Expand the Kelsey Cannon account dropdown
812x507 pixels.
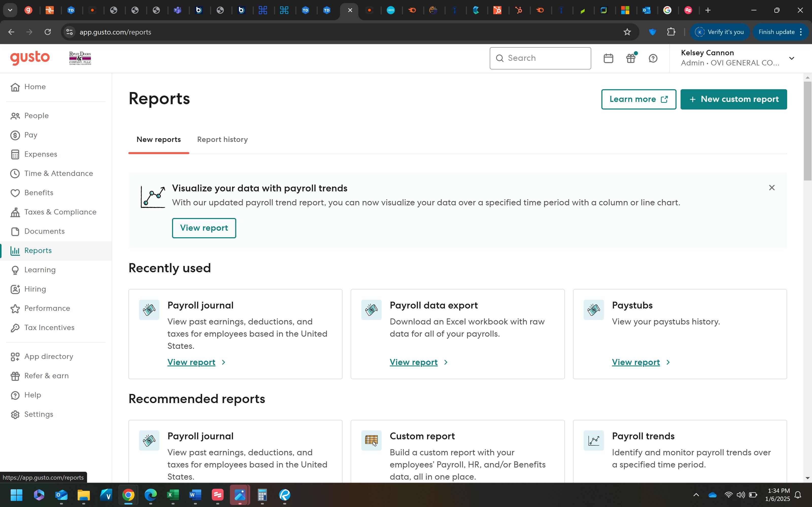pyautogui.click(x=791, y=58)
